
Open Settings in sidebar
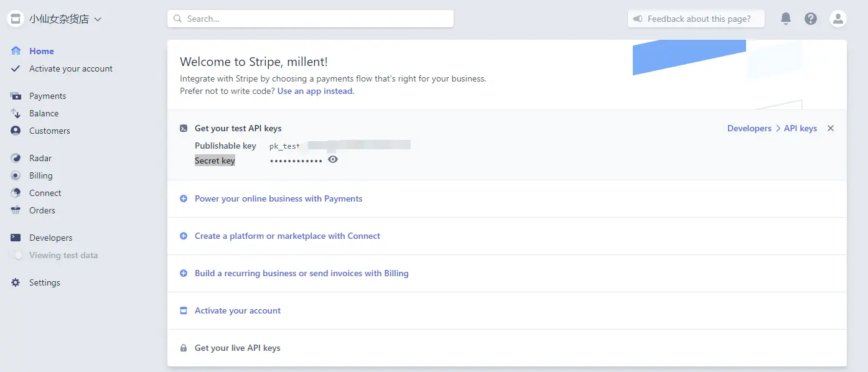[x=45, y=282]
